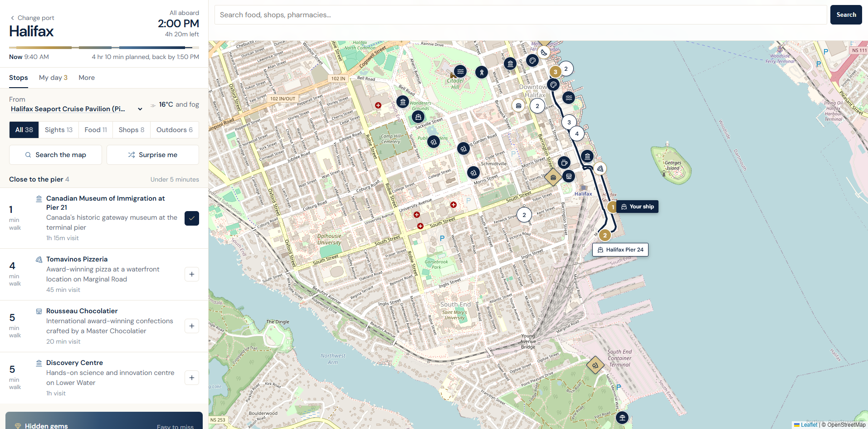
Task: Click the diamond burger marker on Barrington Street
Action: [x=553, y=178]
